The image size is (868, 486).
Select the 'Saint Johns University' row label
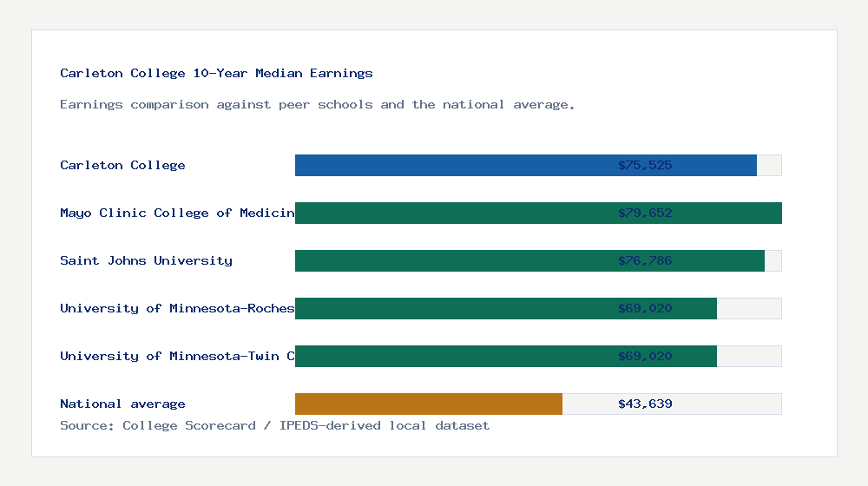click(x=146, y=260)
